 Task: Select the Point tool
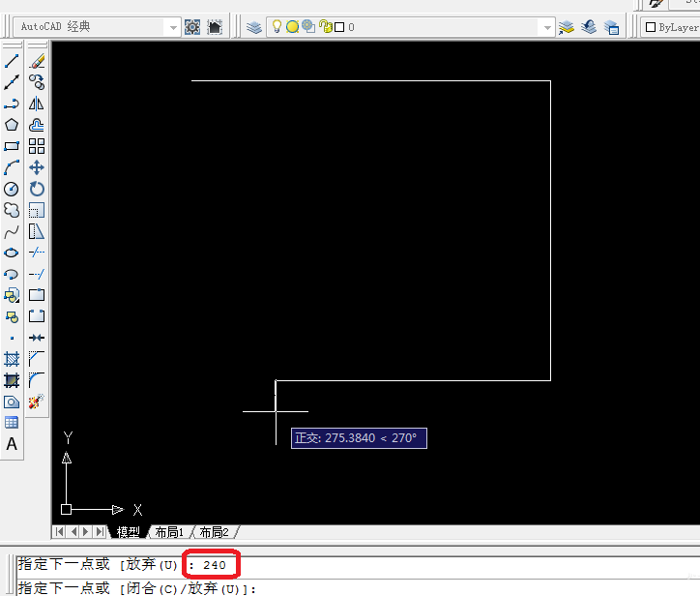click(12, 338)
